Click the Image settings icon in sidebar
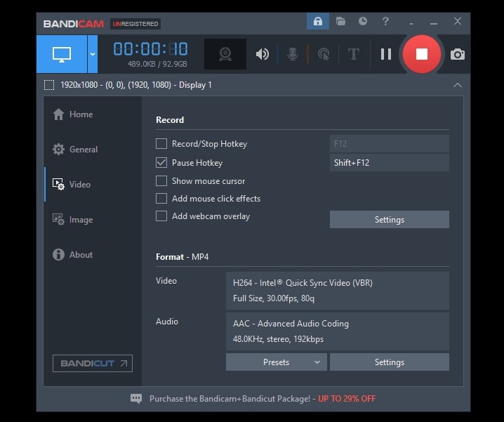Image resolution: width=504 pixels, height=422 pixels. 58,220
